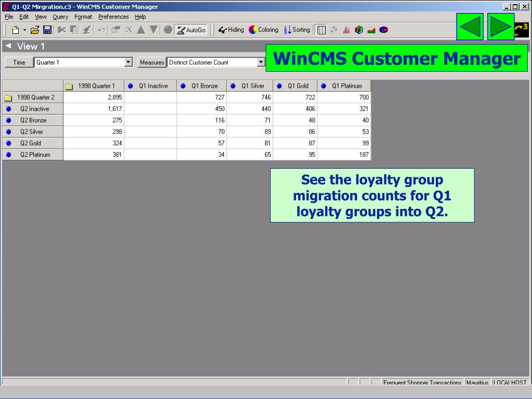Image resolution: width=532 pixels, height=399 pixels.
Task: Select the 3D cube chart icon
Action: [x=359, y=30]
